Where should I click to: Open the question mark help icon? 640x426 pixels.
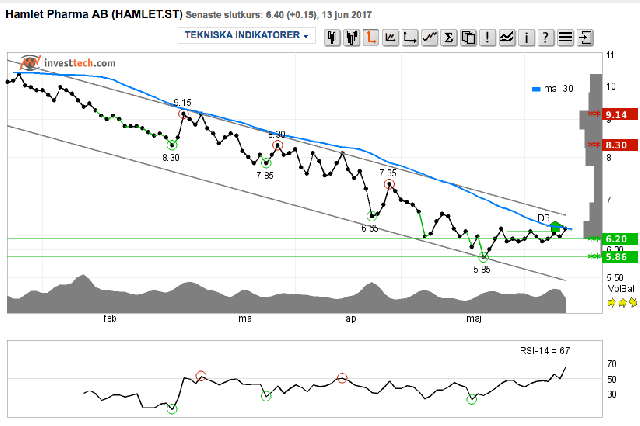pos(546,38)
